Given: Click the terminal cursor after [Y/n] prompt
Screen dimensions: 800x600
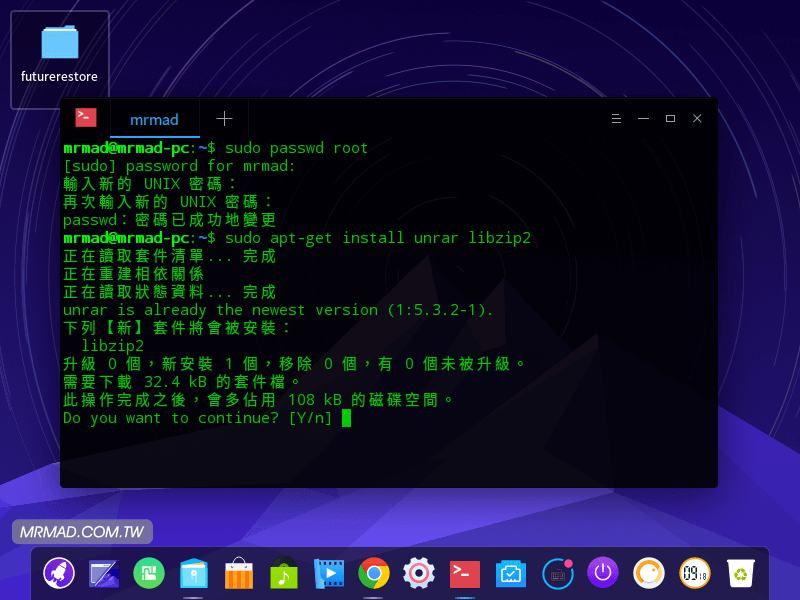Looking at the screenshot, I should (346, 418).
